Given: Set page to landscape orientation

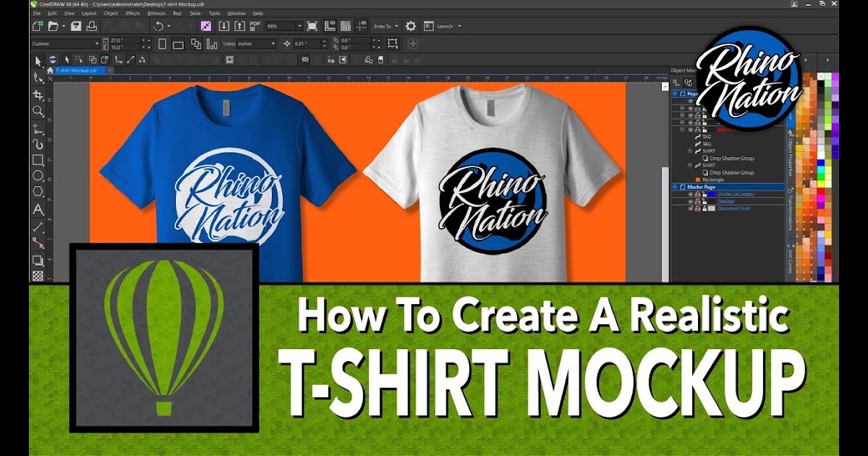Looking at the screenshot, I should point(178,44).
